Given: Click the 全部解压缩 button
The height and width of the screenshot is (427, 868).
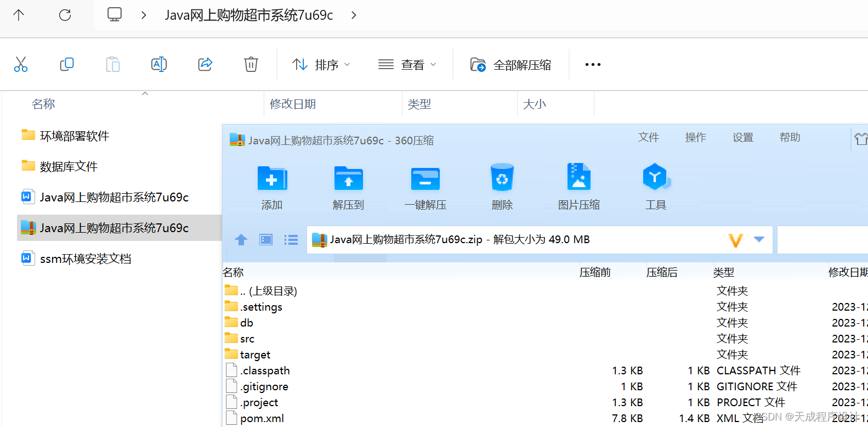Looking at the screenshot, I should [511, 65].
